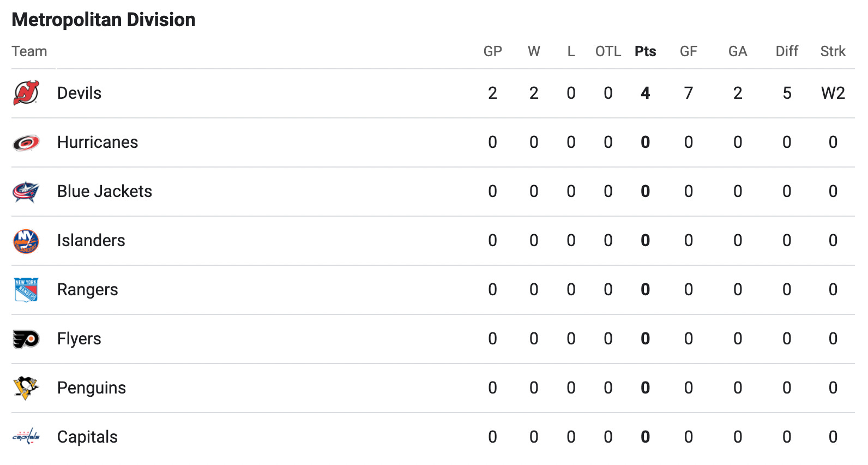Click the Team column header
This screenshot has height=465, width=868.
click(x=29, y=51)
